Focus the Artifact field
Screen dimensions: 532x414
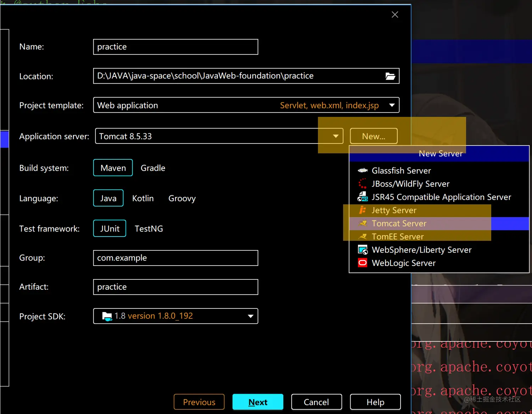[175, 287]
